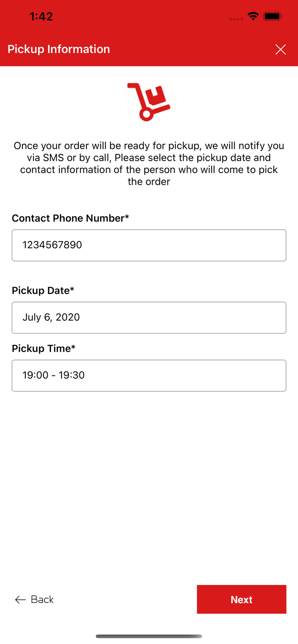Image resolution: width=298 pixels, height=644 pixels.
Task: Click the Wi-Fi status icon
Action: pos(253,17)
